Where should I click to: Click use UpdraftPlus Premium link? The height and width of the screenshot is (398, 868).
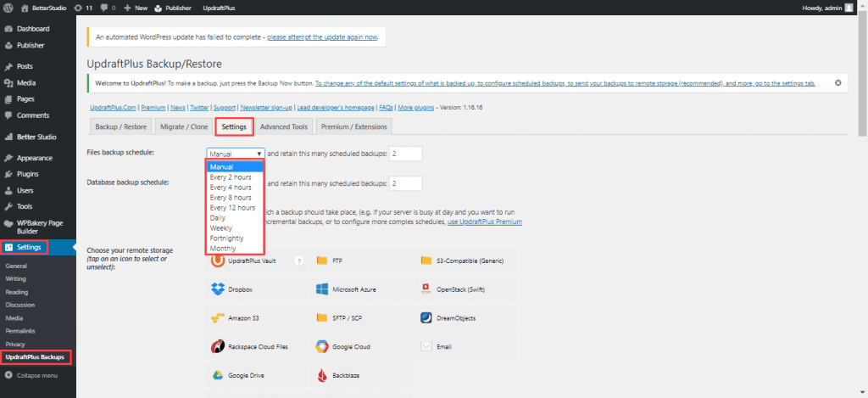coord(485,221)
